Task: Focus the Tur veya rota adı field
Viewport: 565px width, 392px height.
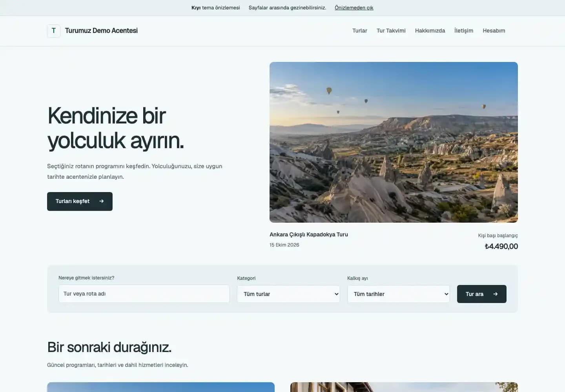Action: [x=144, y=294]
